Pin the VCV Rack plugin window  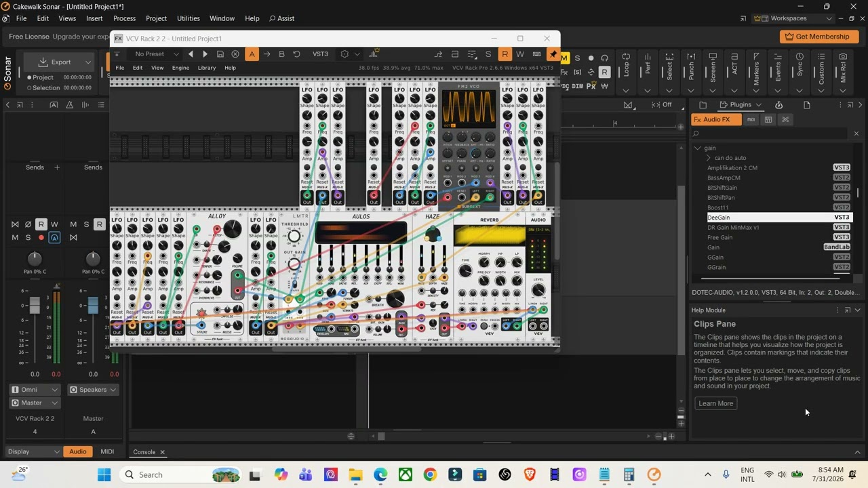(x=553, y=54)
